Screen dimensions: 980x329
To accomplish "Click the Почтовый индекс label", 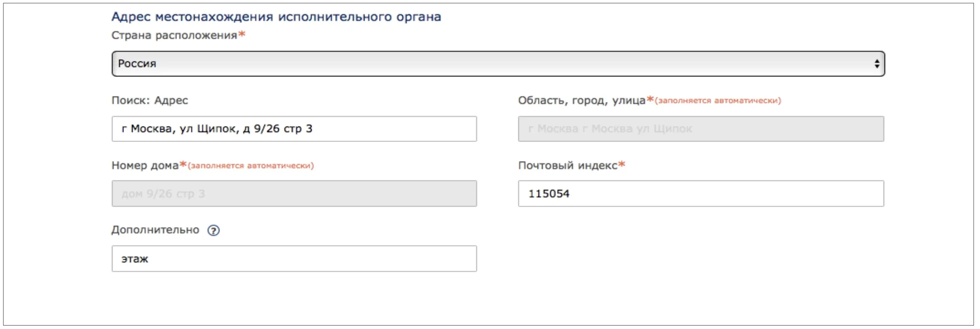I will tap(567, 166).
